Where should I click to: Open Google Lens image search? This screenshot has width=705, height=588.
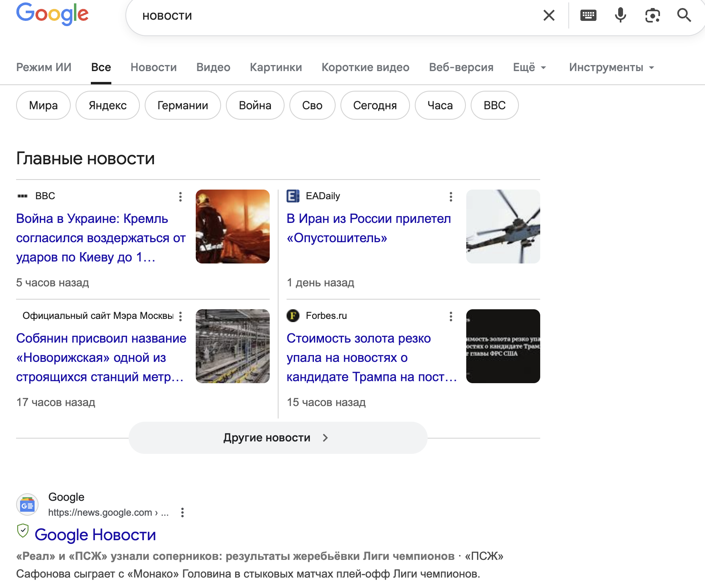pyautogui.click(x=652, y=15)
